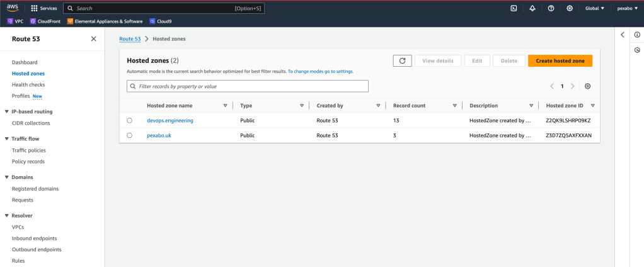
Task: Open the devops.engineering hosted zone link
Action: click(x=170, y=120)
